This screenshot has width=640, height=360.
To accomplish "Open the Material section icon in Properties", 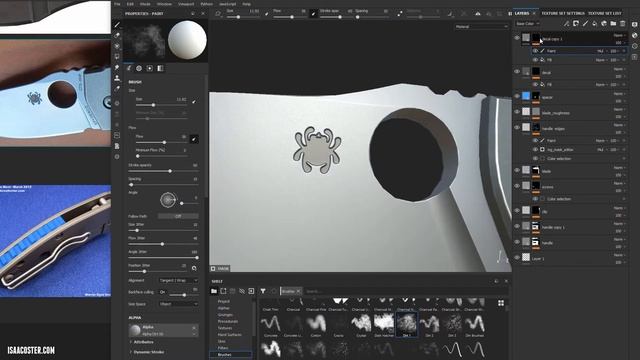I will pos(160,68).
